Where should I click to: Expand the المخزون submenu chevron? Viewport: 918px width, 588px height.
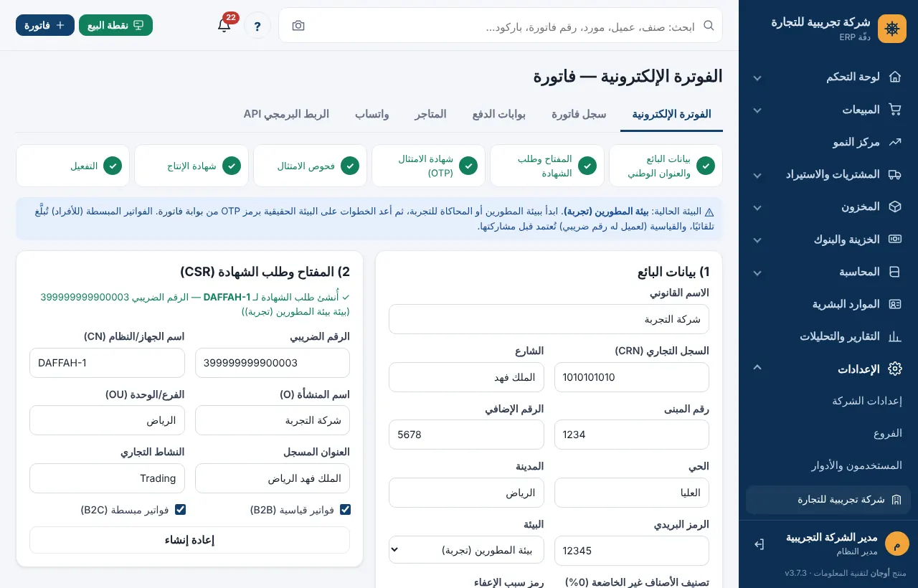[x=757, y=207]
